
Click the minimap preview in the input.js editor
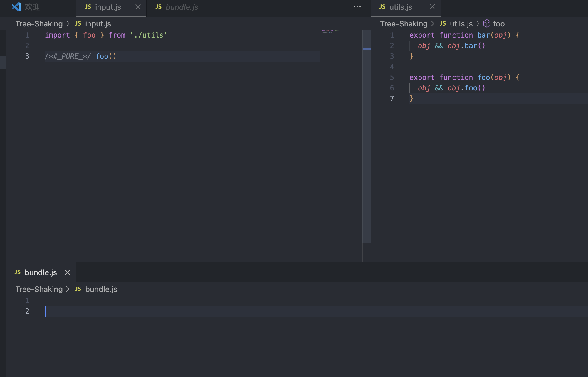pos(330,31)
